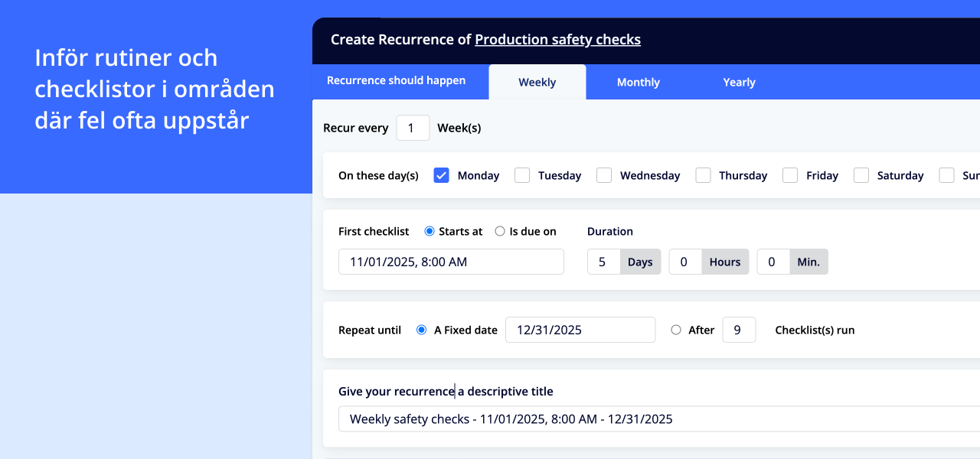
Task: Focus the duration Hours input
Action: [685, 262]
